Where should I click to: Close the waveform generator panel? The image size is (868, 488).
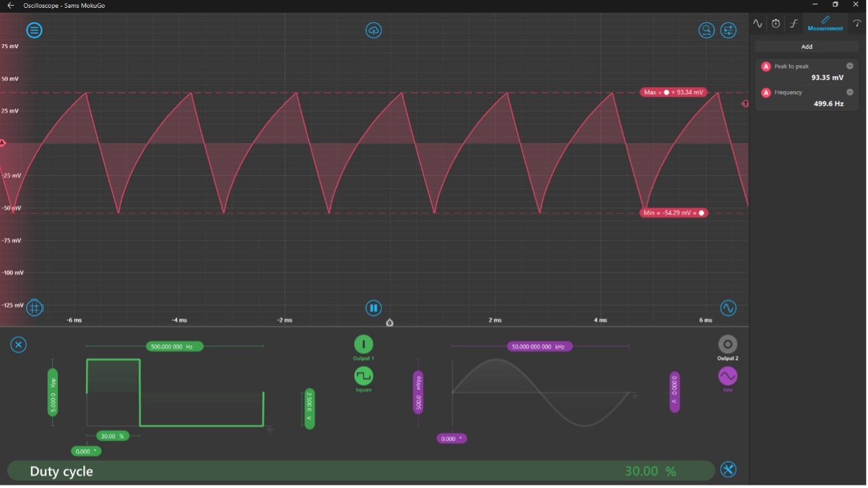[x=19, y=345]
